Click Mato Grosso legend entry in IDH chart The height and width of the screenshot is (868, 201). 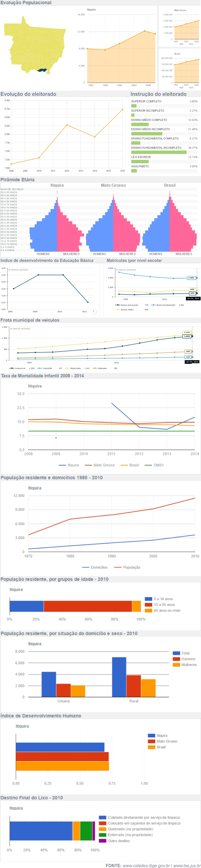tap(162, 742)
